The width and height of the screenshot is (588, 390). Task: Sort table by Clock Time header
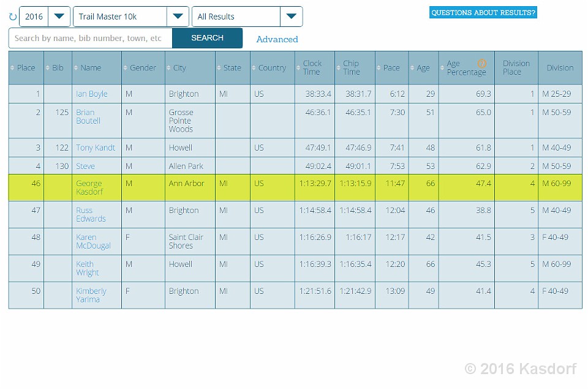coord(312,68)
